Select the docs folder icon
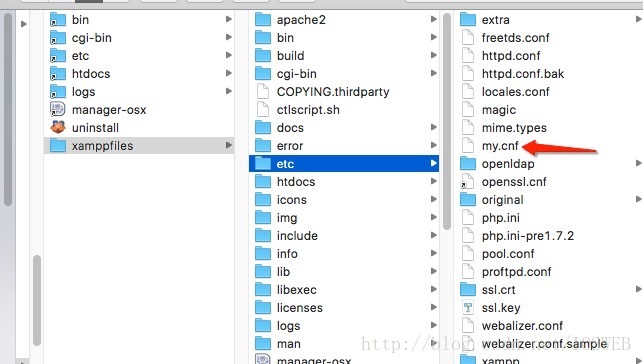The image size is (643, 364). (x=263, y=127)
